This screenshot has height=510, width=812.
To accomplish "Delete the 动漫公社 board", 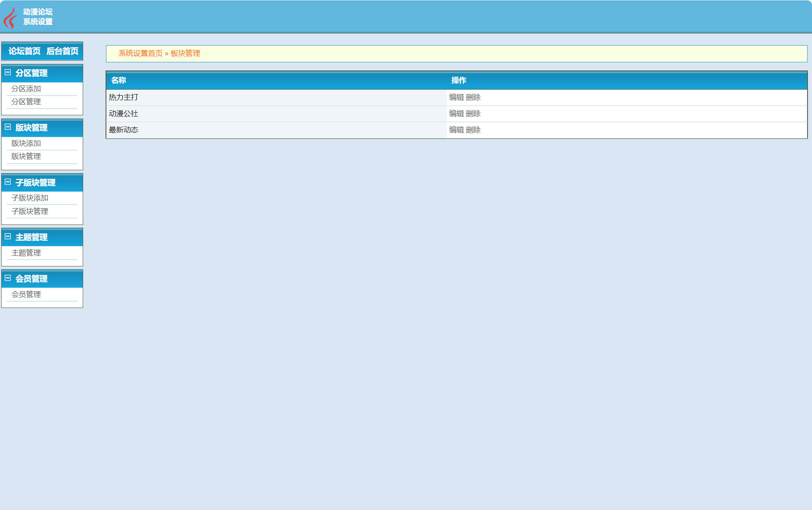I will pos(473,114).
